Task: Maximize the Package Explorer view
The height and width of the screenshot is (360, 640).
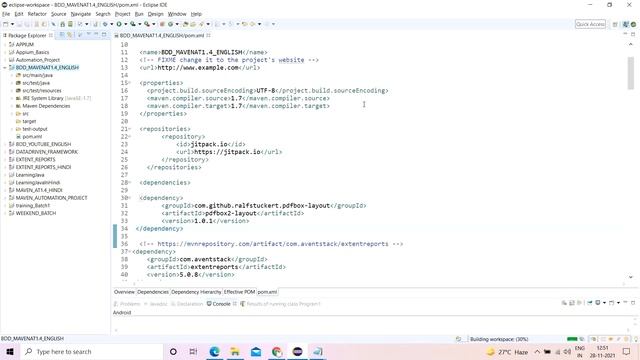Action: [104, 35]
